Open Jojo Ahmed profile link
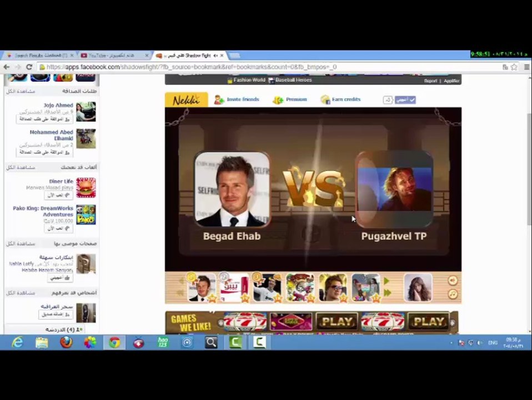 point(58,105)
